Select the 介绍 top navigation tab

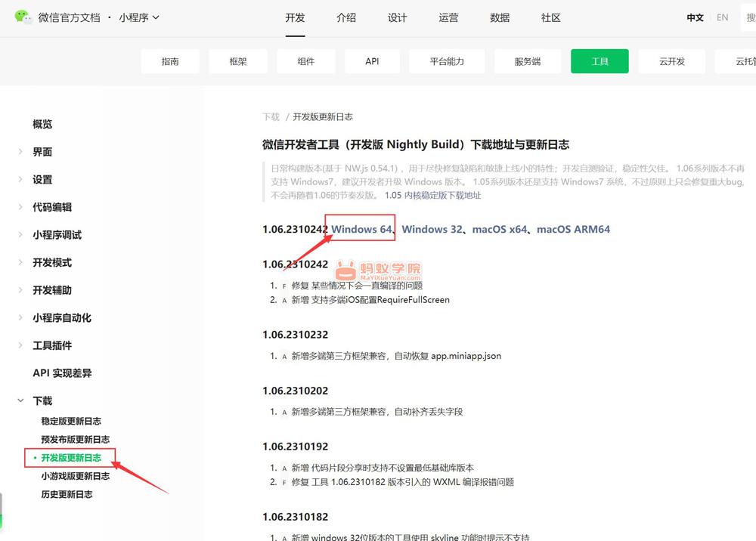346,18
